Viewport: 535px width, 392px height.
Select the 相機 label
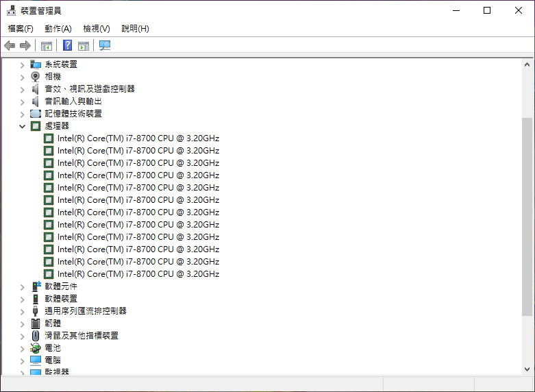[53, 77]
